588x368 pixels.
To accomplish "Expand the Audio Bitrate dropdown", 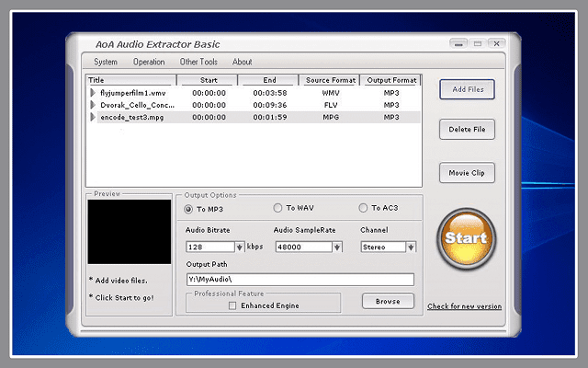I will coord(240,247).
